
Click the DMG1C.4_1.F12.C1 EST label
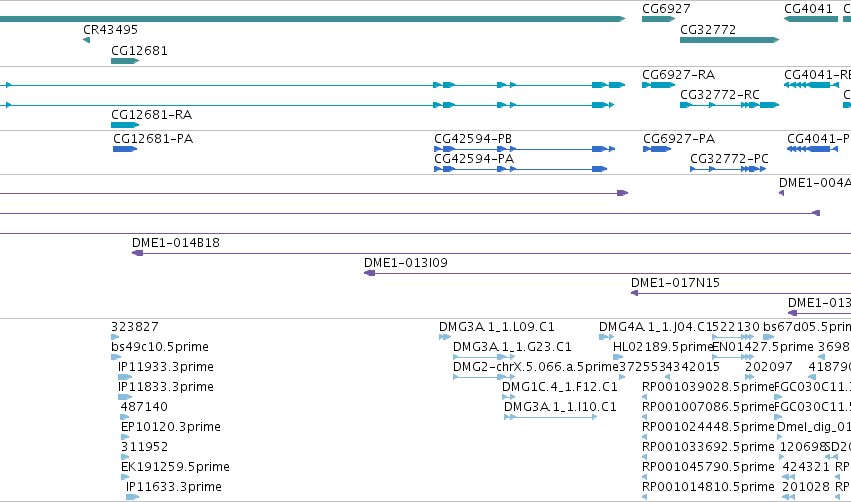(560, 387)
